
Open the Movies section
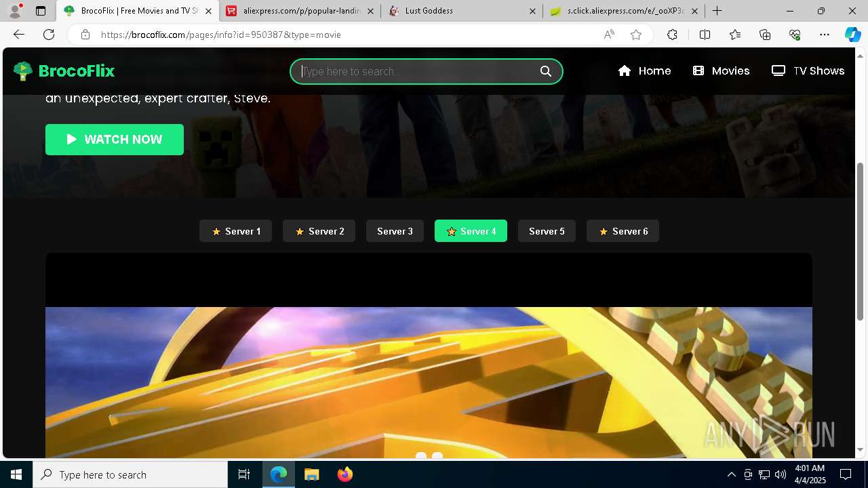(x=721, y=70)
